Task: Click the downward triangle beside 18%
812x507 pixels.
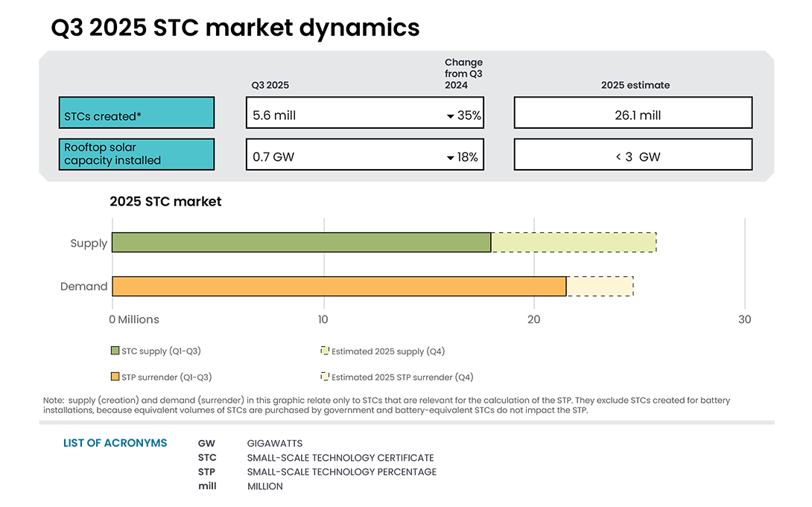Action: pyautogui.click(x=451, y=157)
